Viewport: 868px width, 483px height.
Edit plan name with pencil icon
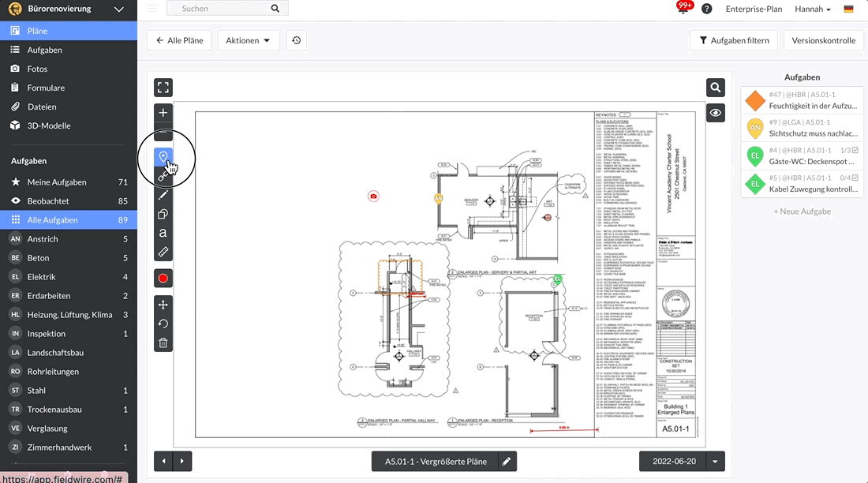507,462
